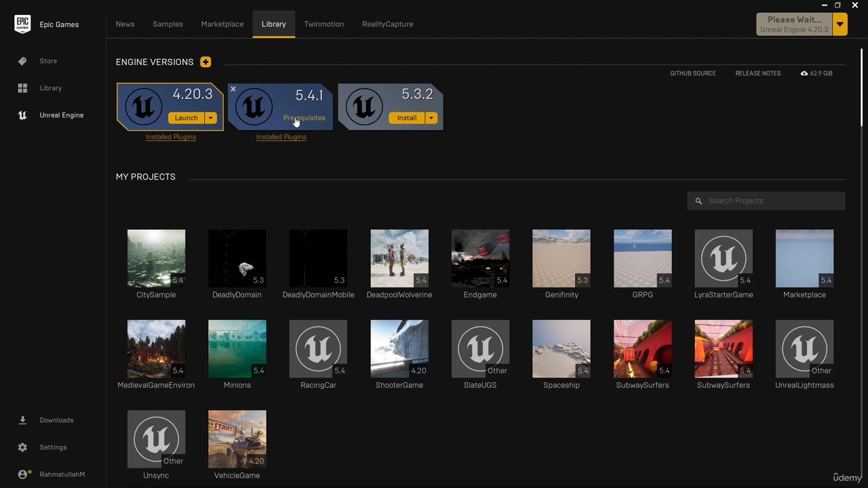Open Installed Plugins link under 4.20.3
Image resolution: width=868 pixels, height=488 pixels.
tap(171, 137)
